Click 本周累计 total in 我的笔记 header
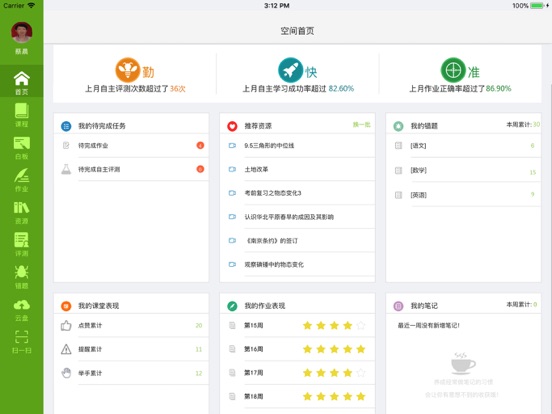Viewport: 552px width, 414px height. pyautogui.click(x=522, y=305)
